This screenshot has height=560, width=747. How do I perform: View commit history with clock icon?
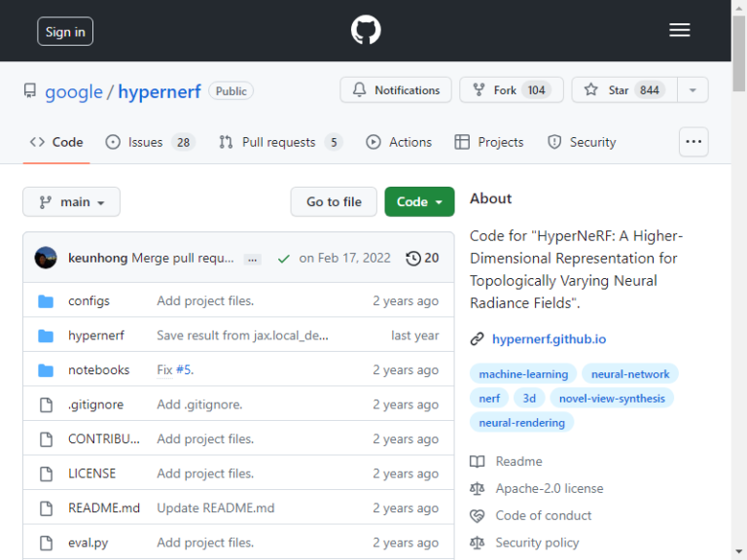tap(422, 258)
